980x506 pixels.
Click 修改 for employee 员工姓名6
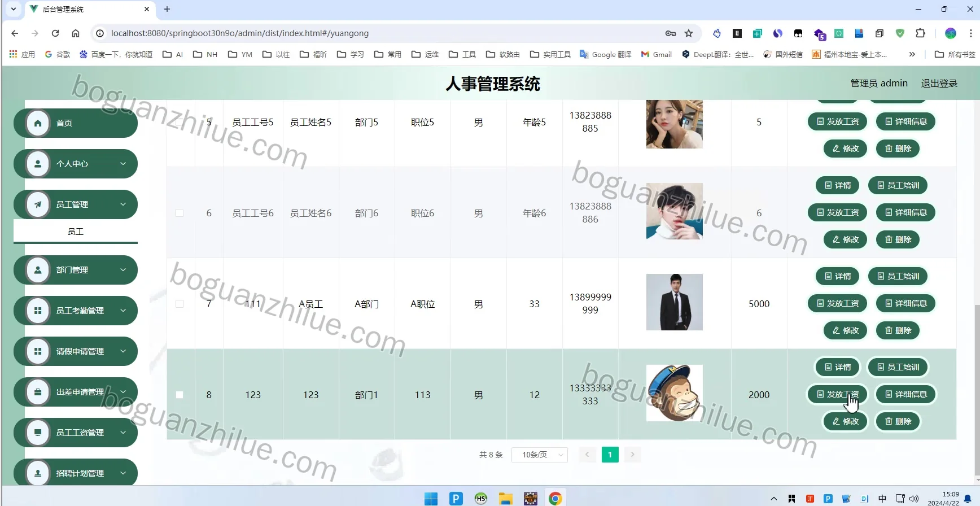(846, 239)
